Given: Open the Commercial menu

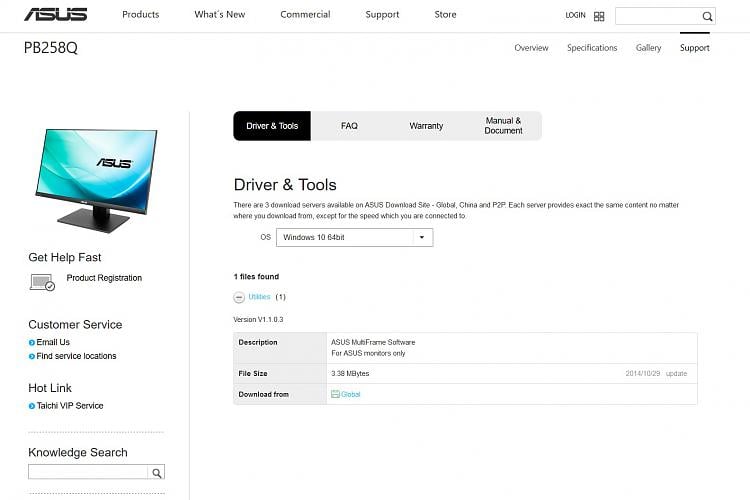Looking at the screenshot, I should (305, 14).
